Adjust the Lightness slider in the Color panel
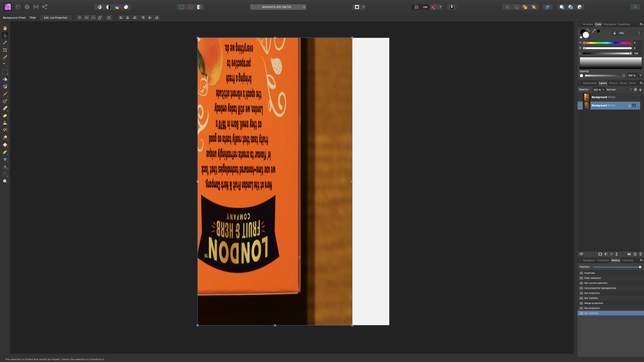Screen dimensions: 644x362 click(608, 53)
